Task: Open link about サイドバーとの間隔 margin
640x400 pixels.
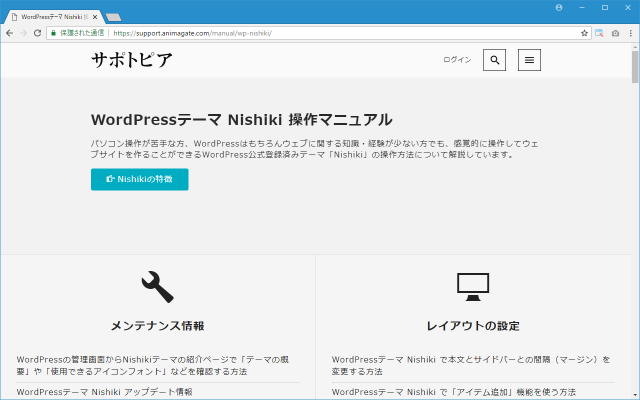Action: click(x=471, y=365)
